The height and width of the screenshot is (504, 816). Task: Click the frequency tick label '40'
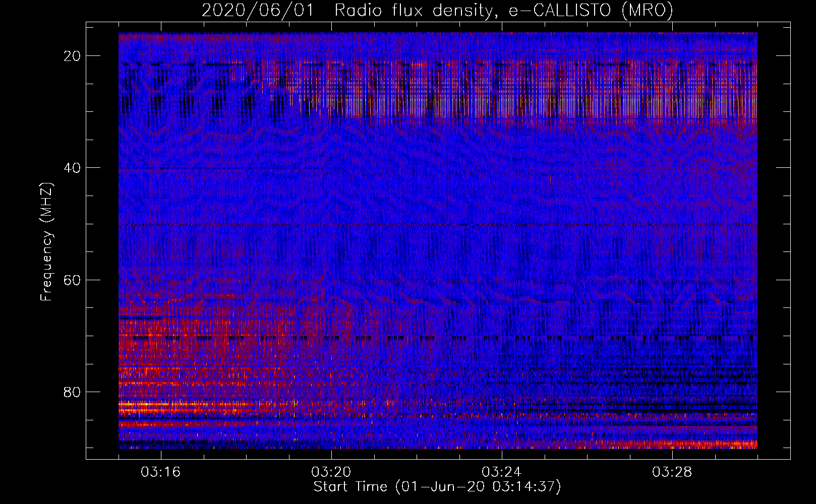(73, 168)
